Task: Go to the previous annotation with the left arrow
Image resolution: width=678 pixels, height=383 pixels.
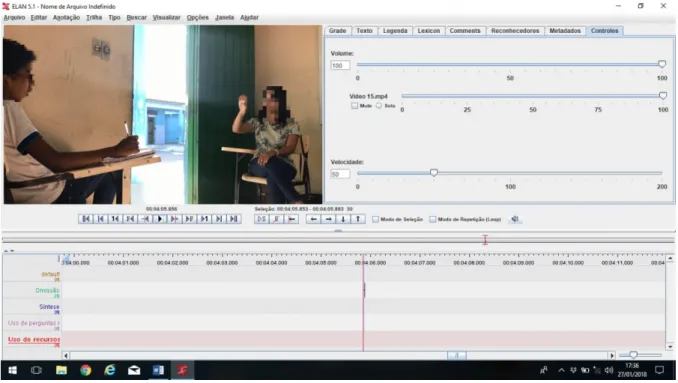Action: 313,219
